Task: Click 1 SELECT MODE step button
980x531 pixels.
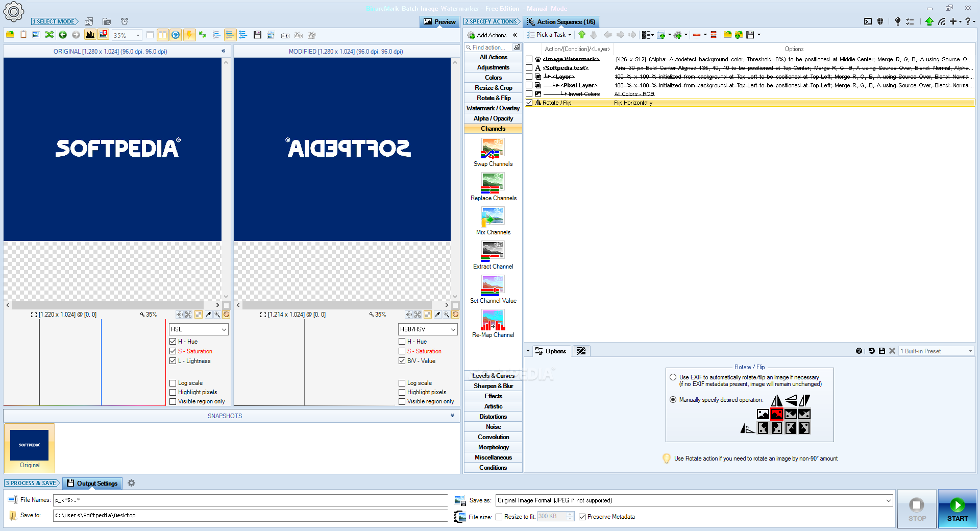Action: tap(55, 21)
